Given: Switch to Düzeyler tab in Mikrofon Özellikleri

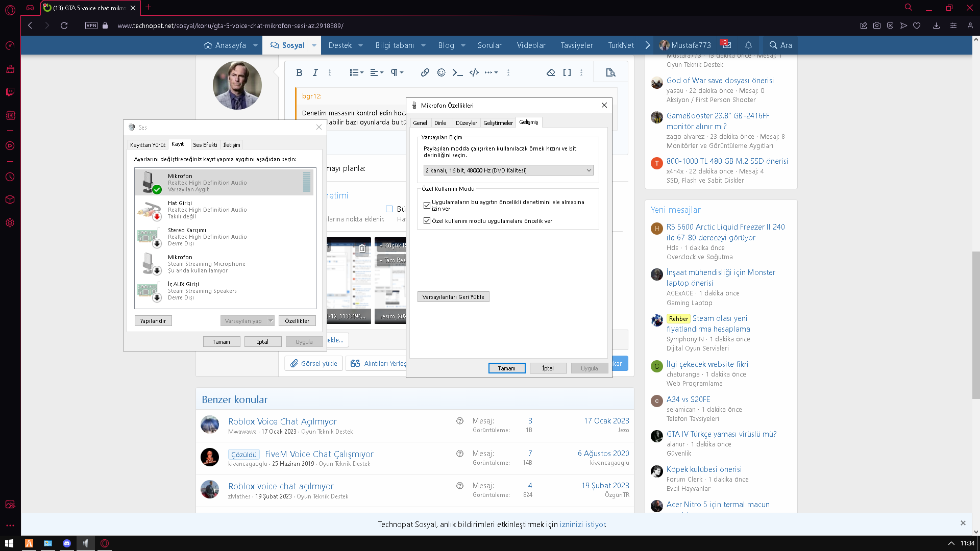Looking at the screenshot, I should tap(466, 122).
